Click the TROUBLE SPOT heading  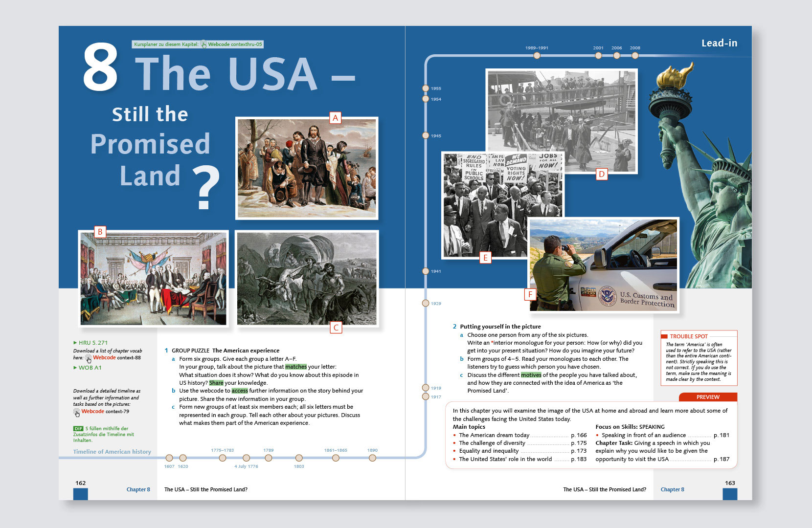pyautogui.click(x=688, y=336)
